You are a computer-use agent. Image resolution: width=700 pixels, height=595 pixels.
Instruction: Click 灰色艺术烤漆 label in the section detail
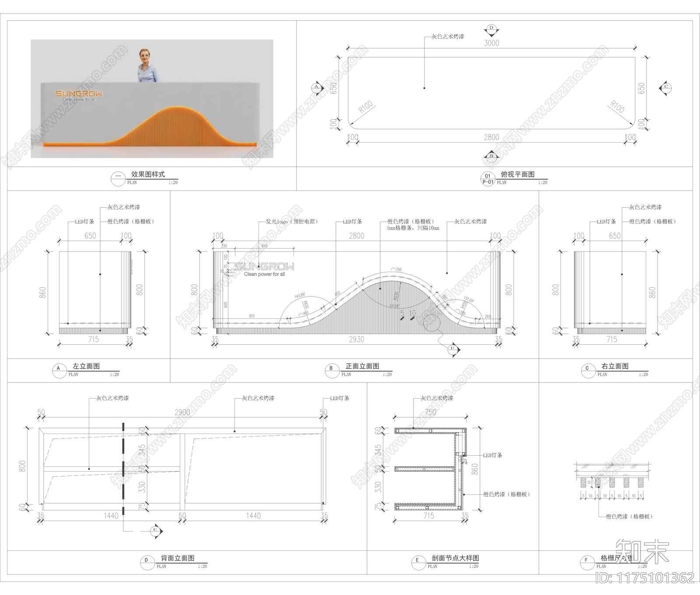[x=437, y=398]
